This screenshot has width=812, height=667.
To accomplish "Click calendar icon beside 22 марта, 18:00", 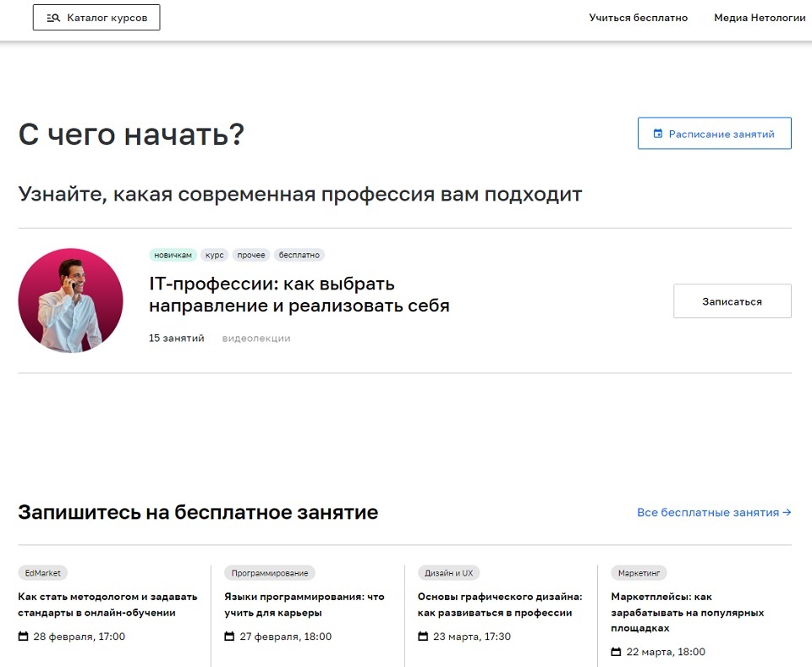I will [x=616, y=652].
